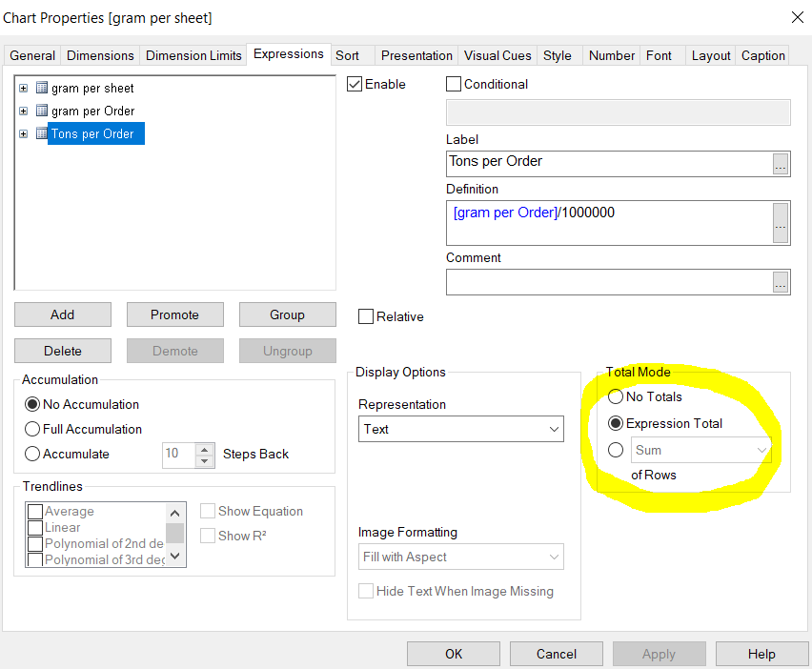The height and width of the screenshot is (669, 812).
Task: Open the Definition edit expression ellipsis button
Action: (x=781, y=223)
